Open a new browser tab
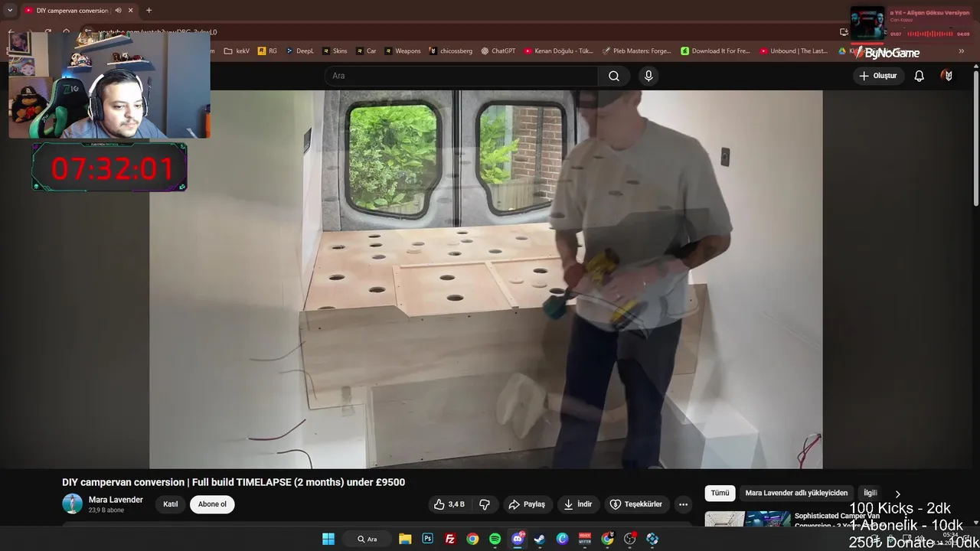This screenshot has width=980, height=551. pos(149,11)
